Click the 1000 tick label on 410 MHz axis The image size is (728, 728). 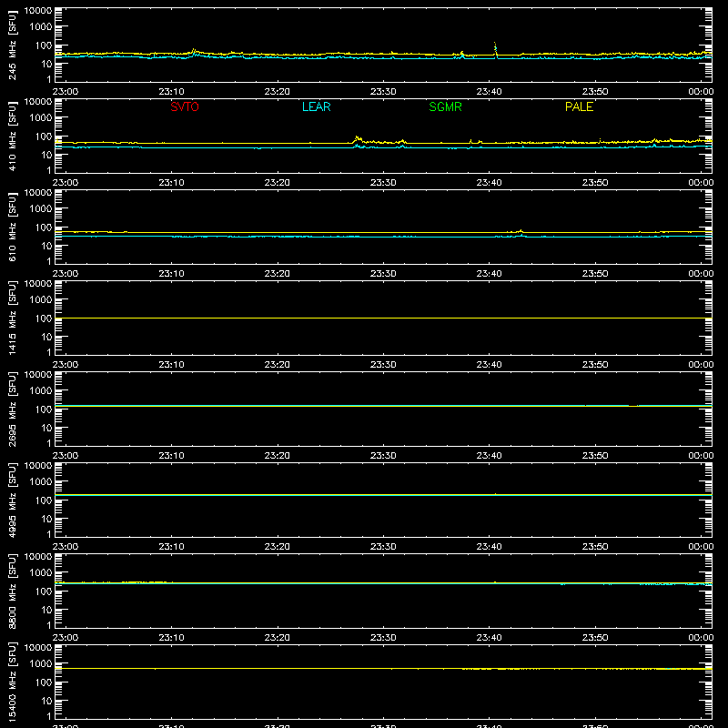pyautogui.click(x=41, y=118)
